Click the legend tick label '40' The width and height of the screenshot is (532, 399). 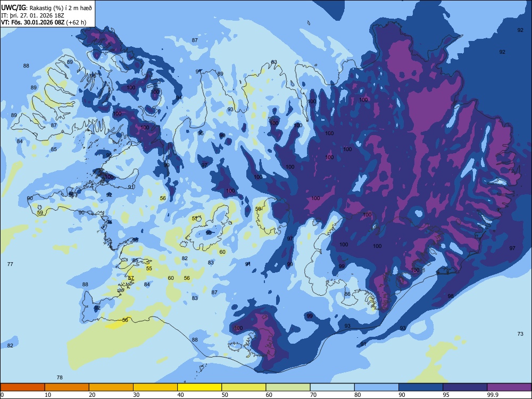pos(180,395)
